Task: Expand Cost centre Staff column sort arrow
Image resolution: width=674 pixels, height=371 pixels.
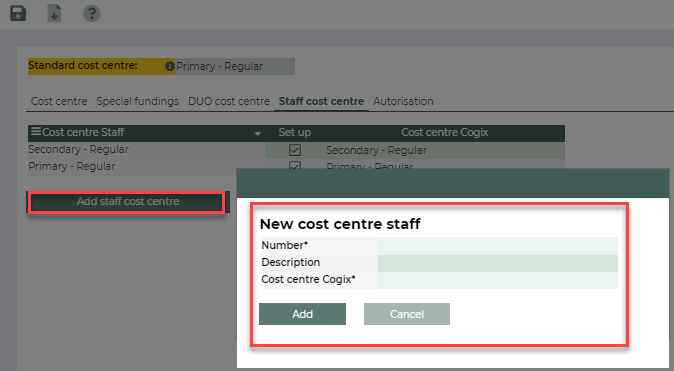Action: coord(257,134)
